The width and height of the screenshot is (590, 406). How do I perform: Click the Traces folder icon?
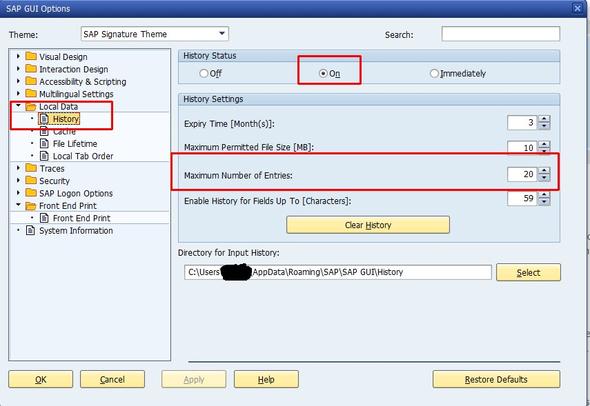pos(31,168)
